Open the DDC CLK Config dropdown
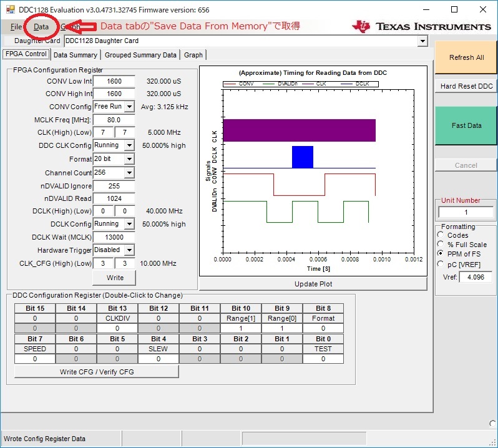This screenshot has width=498, height=448. pos(129,145)
